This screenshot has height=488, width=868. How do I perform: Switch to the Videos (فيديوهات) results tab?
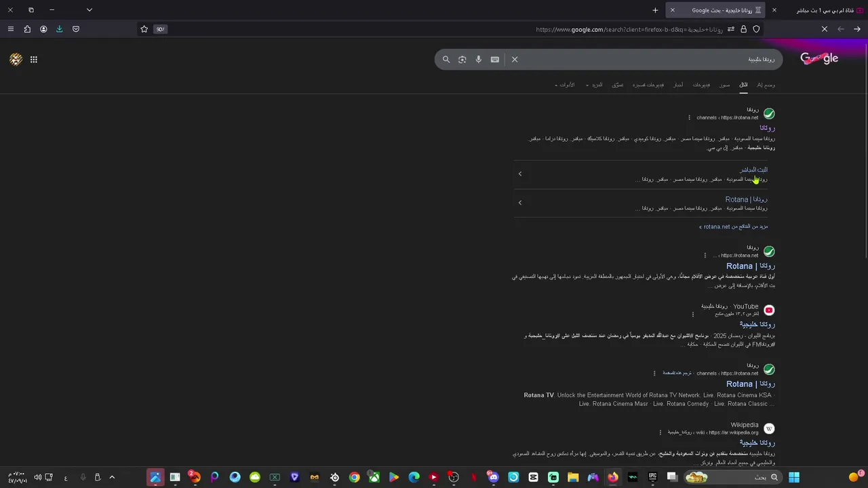pos(701,85)
